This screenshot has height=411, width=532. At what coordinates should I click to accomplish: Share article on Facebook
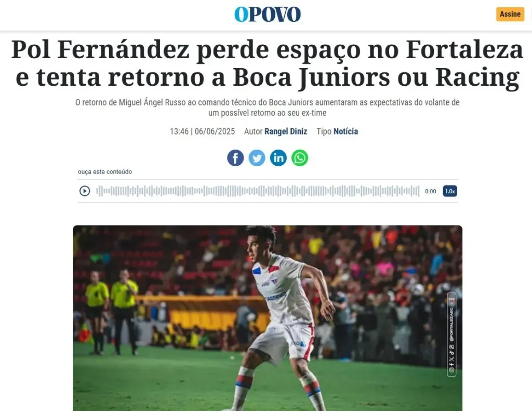(x=235, y=158)
